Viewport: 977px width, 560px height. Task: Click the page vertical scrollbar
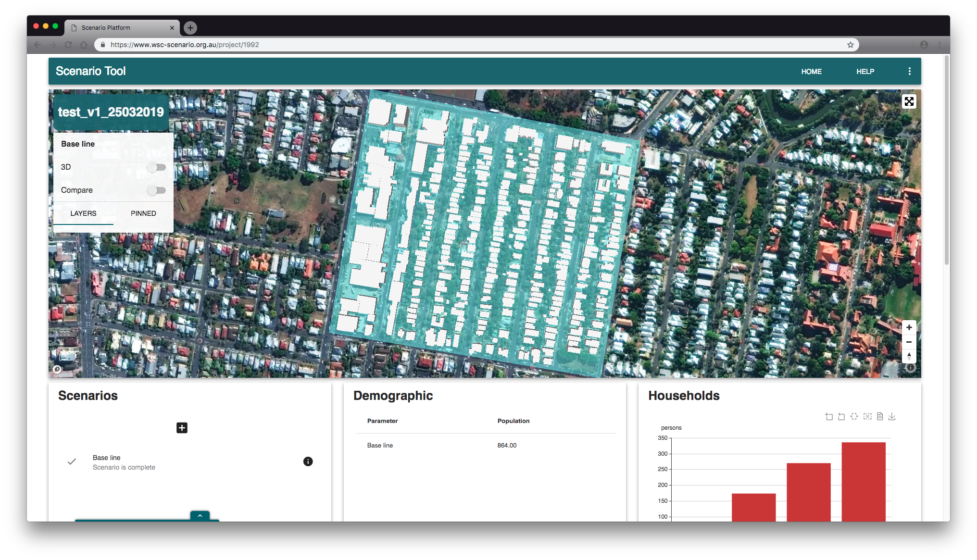946,161
